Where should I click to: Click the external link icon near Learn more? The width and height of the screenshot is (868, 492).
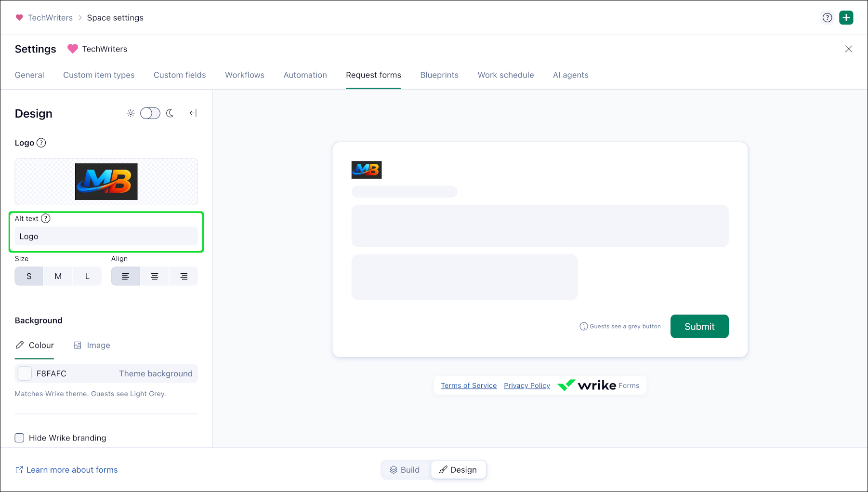pos(19,470)
